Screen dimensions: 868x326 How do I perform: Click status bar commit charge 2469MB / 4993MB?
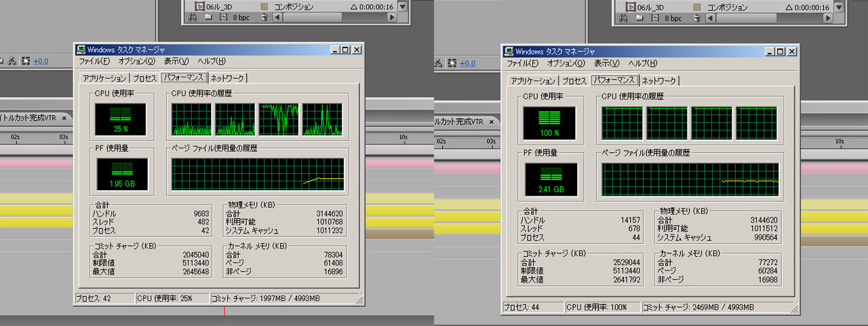click(x=698, y=307)
